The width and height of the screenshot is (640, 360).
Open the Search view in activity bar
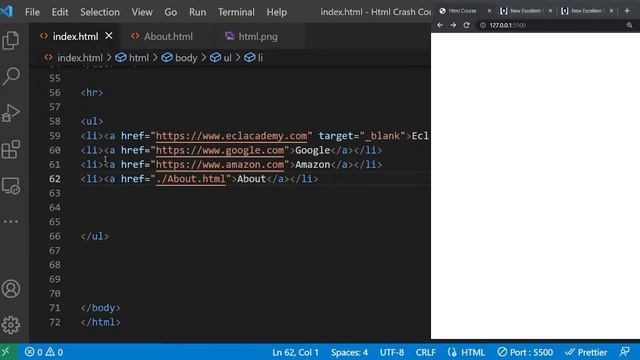click(11, 76)
